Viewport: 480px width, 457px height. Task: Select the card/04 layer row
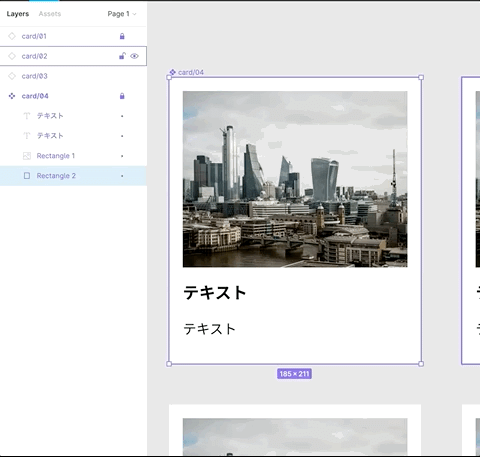coord(73,96)
